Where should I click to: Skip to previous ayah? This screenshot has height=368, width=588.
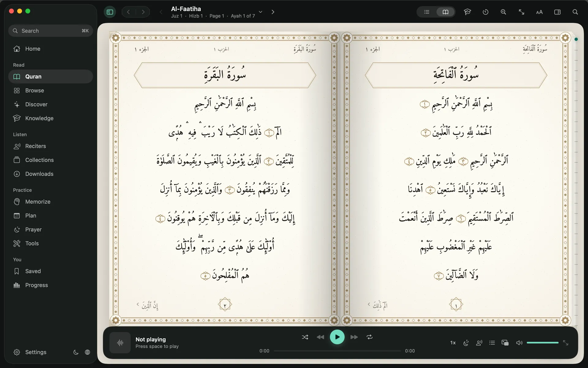[320, 337]
